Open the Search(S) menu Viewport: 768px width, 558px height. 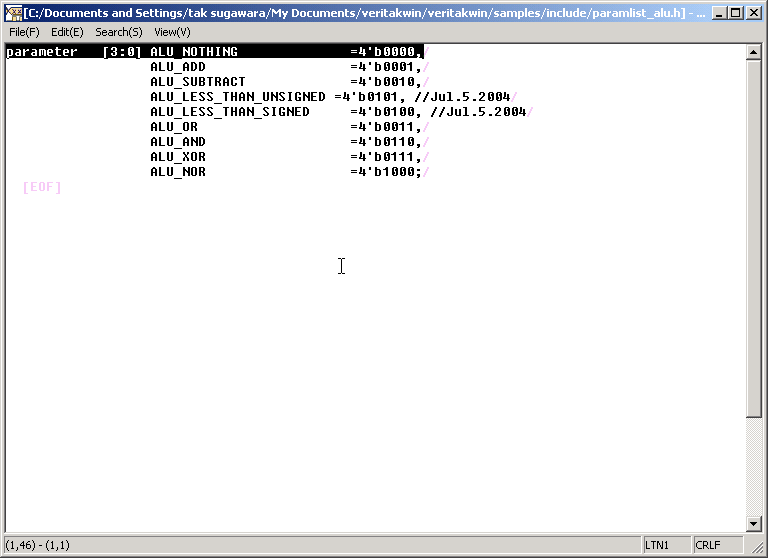tap(119, 32)
